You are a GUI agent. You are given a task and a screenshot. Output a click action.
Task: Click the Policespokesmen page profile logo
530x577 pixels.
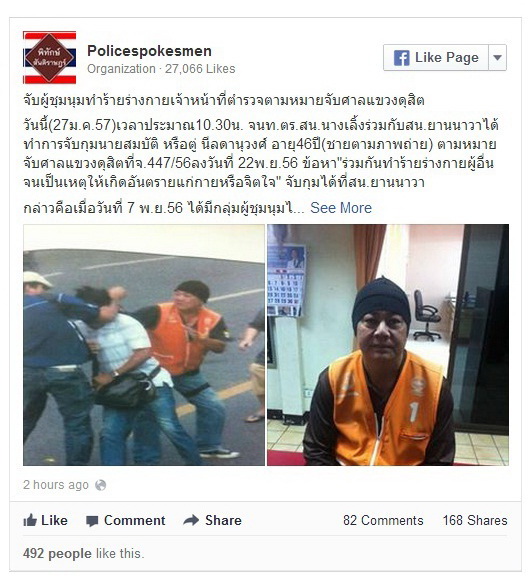tap(50, 57)
